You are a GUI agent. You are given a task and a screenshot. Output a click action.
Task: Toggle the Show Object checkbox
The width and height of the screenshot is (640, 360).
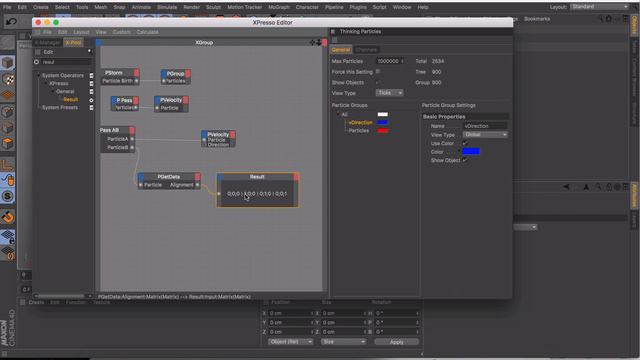pyautogui.click(x=465, y=160)
